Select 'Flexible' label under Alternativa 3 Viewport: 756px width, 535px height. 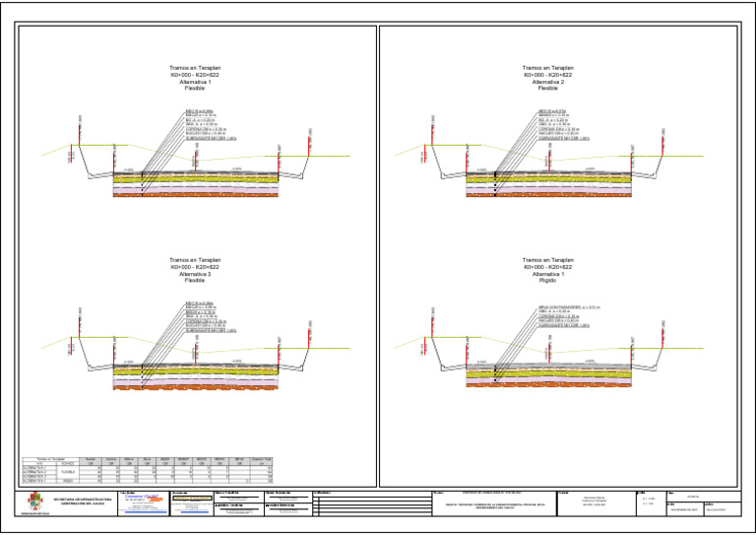pos(195,280)
